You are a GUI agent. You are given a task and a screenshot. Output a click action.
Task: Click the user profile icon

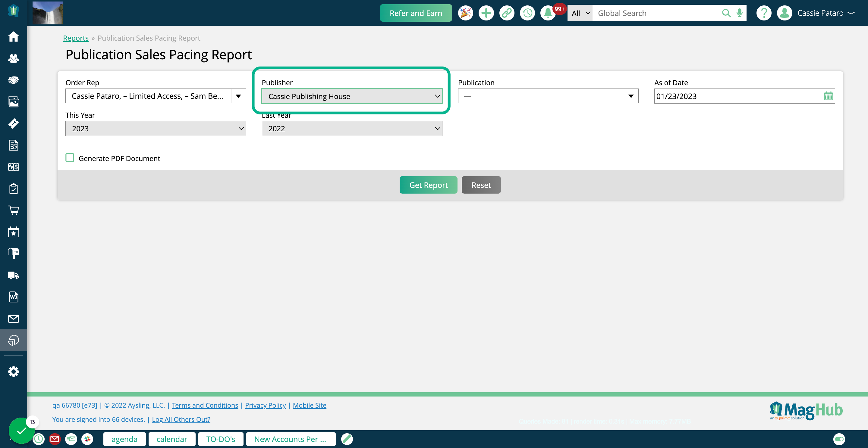786,13
